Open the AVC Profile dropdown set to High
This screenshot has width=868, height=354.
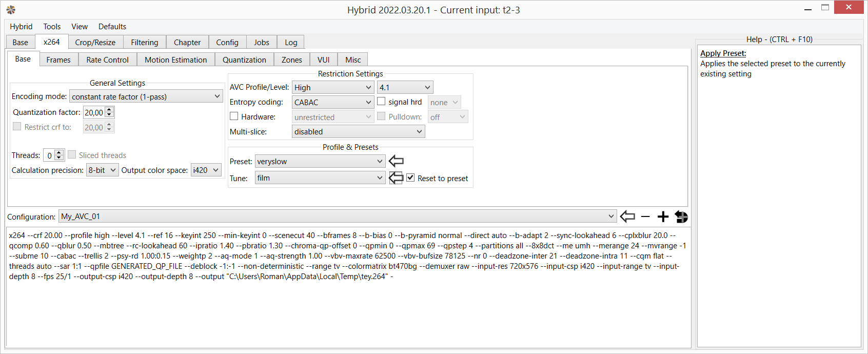(x=332, y=87)
